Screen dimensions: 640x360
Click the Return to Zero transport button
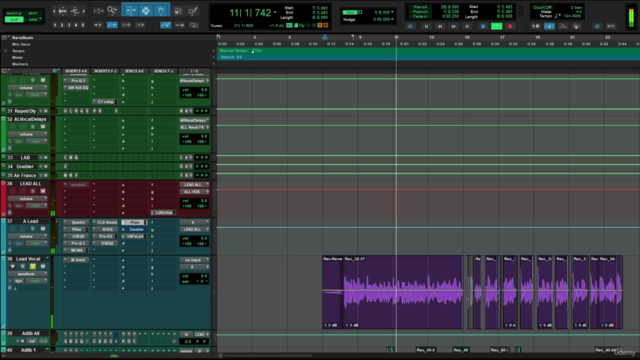pyautogui.click(x=426, y=26)
